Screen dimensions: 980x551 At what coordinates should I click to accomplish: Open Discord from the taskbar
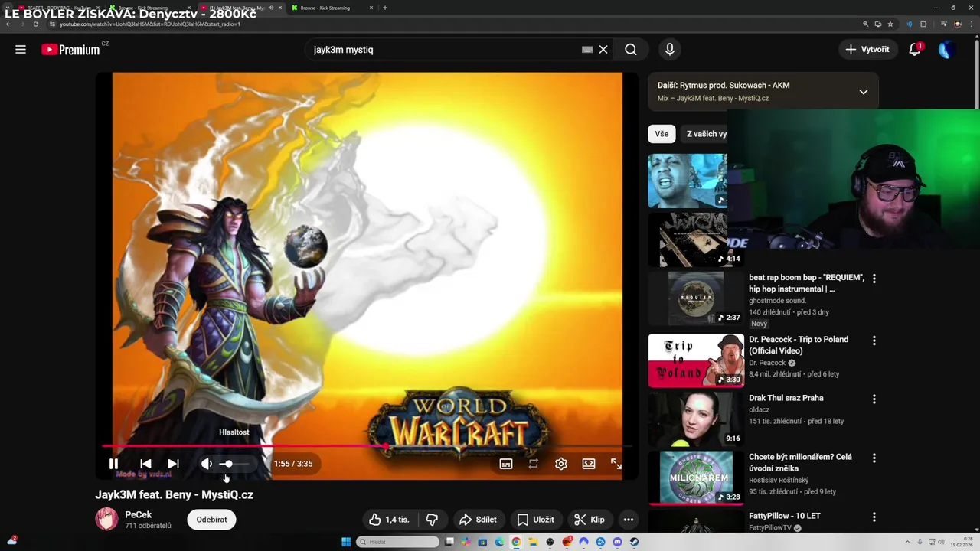617,542
